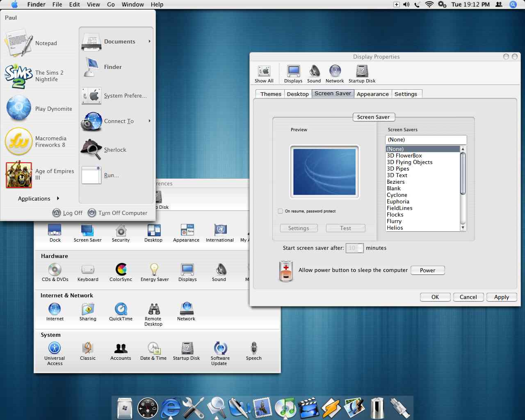The height and width of the screenshot is (420, 525).
Task: Open Appearance pane in System Preferences
Action: pos(186,233)
